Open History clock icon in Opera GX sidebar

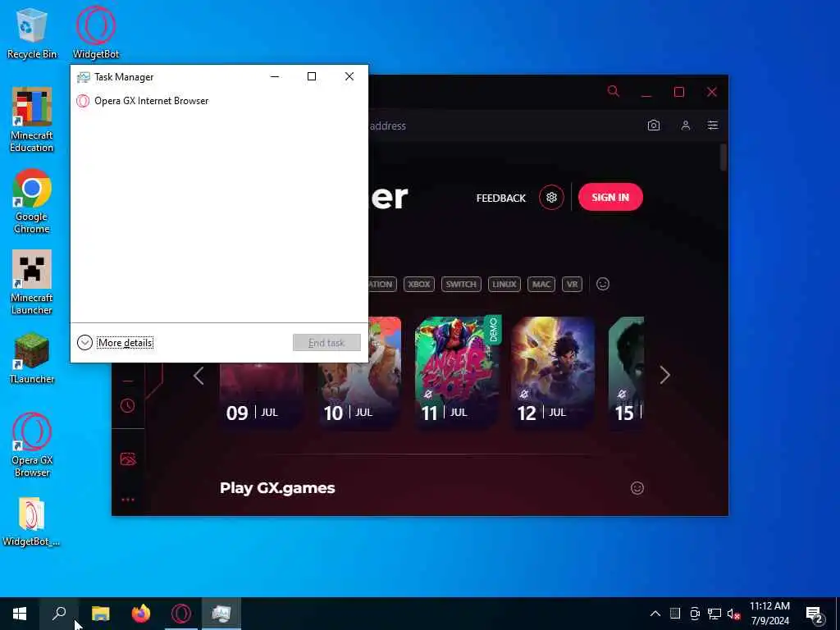pyautogui.click(x=127, y=405)
